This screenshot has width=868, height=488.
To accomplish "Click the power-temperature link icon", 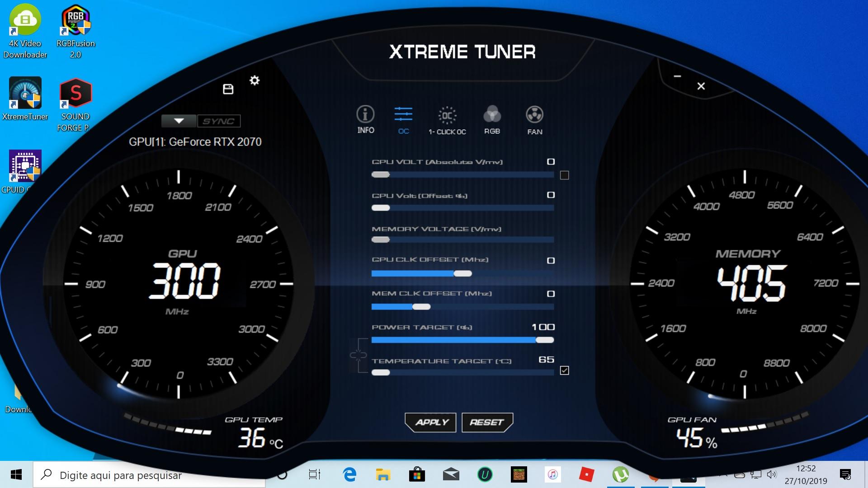I will 358,355.
